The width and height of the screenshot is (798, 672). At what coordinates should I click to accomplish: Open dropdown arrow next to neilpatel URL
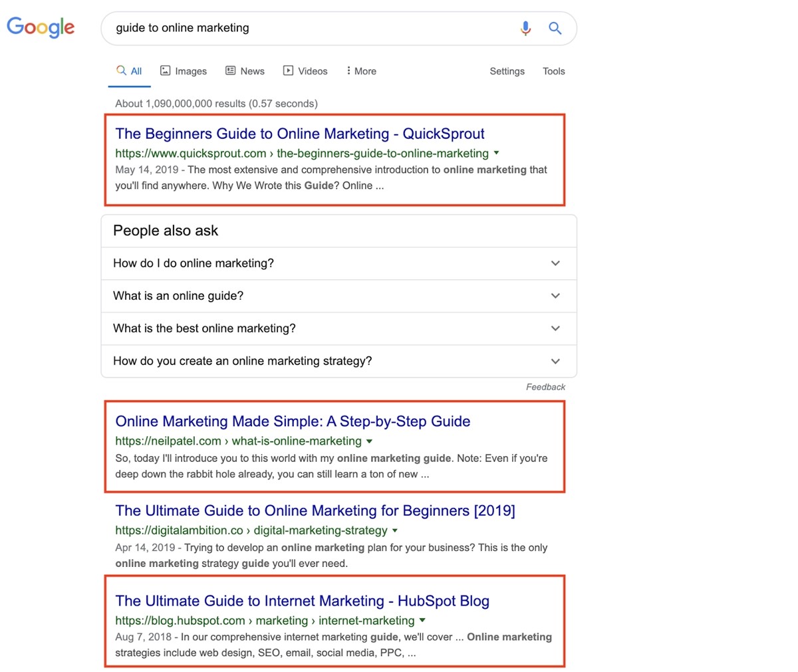click(370, 441)
